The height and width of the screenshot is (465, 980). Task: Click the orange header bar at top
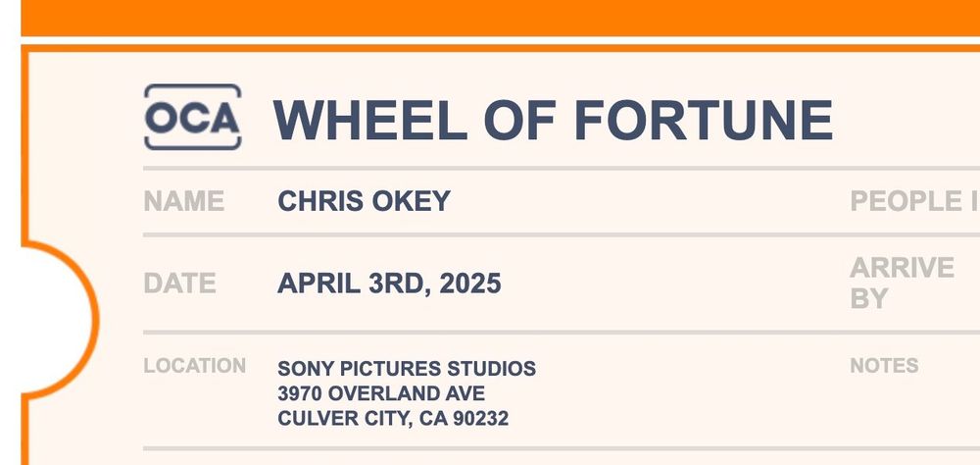click(x=501, y=18)
